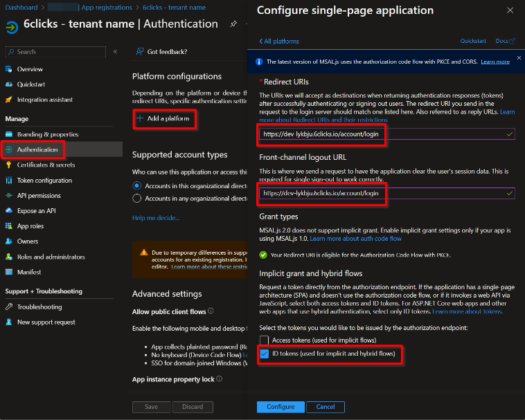Click the Dashboard breadcrumb

[x=21, y=8]
